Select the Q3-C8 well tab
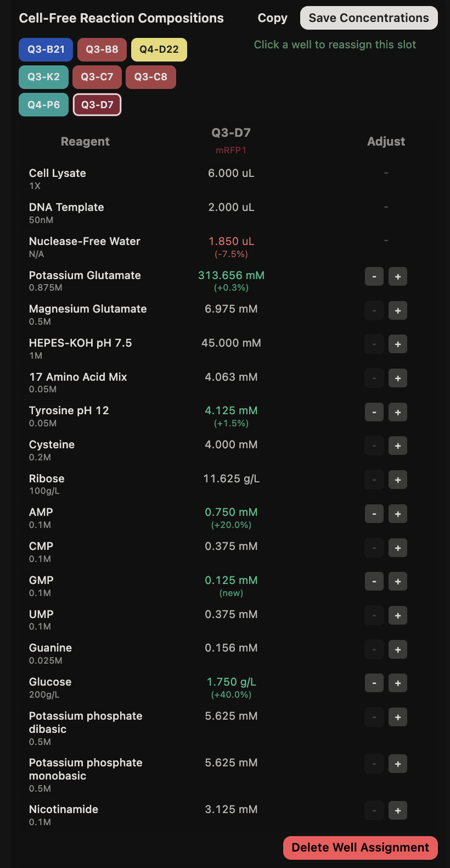The width and height of the screenshot is (450, 868). coord(151,77)
